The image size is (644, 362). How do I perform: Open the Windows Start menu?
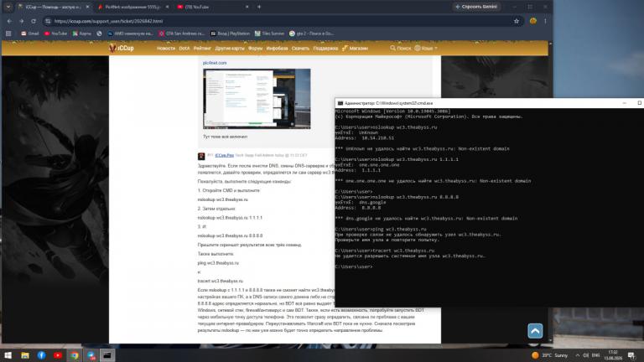click(8, 355)
